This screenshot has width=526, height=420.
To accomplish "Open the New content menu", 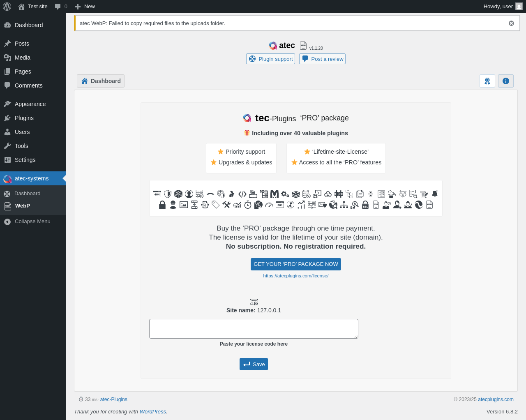I will click(85, 7).
